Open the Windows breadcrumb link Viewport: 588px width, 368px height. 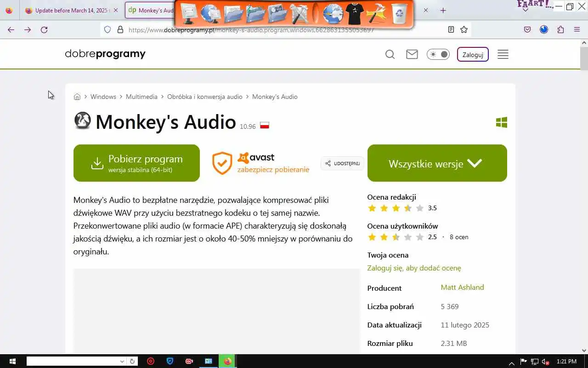103,97
